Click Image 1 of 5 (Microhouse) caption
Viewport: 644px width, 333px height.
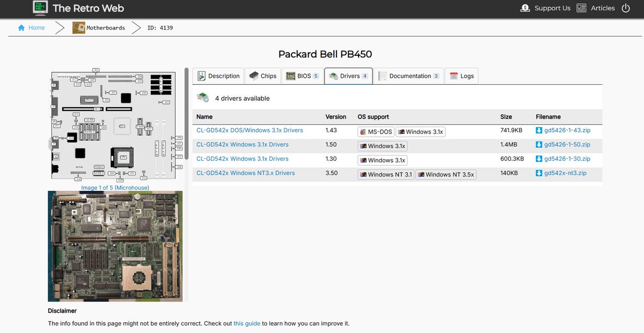click(x=115, y=188)
